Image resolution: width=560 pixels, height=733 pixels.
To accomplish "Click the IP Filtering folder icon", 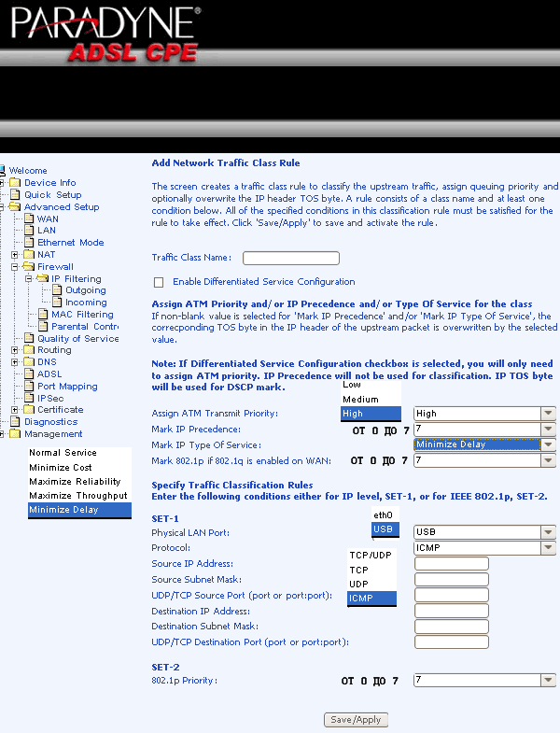I will pyautogui.click(x=43, y=278).
